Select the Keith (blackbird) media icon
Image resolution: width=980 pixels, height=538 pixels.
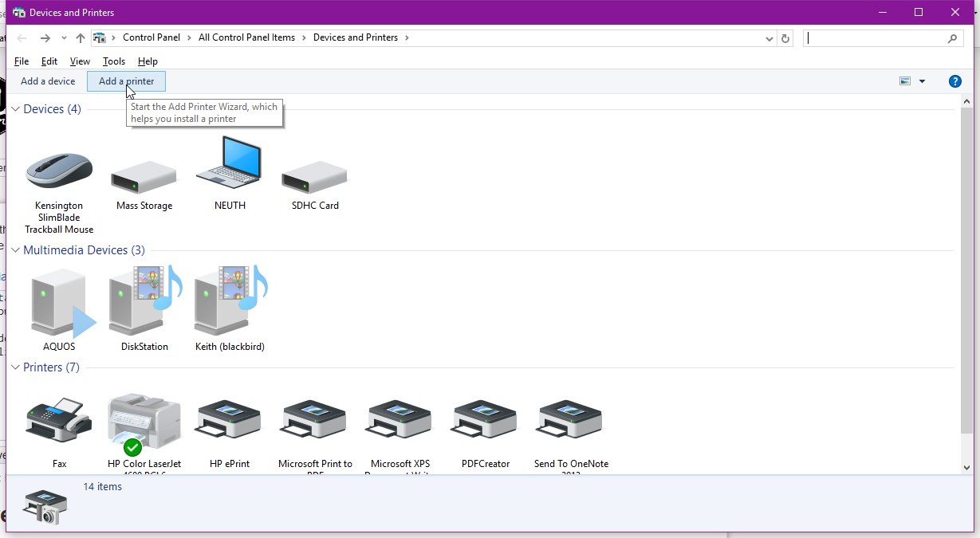point(230,300)
